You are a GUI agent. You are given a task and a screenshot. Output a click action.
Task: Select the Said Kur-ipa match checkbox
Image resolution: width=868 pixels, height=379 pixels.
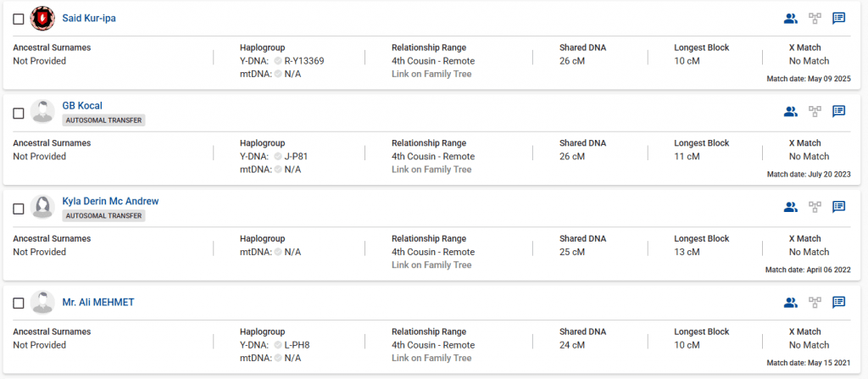tap(19, 19)
